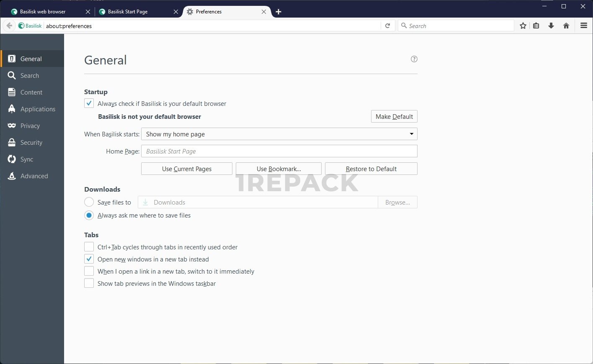The height and width of the screenshot is (364, 593).
Task: Click the Browse... button
Action: tap(397, 202)
